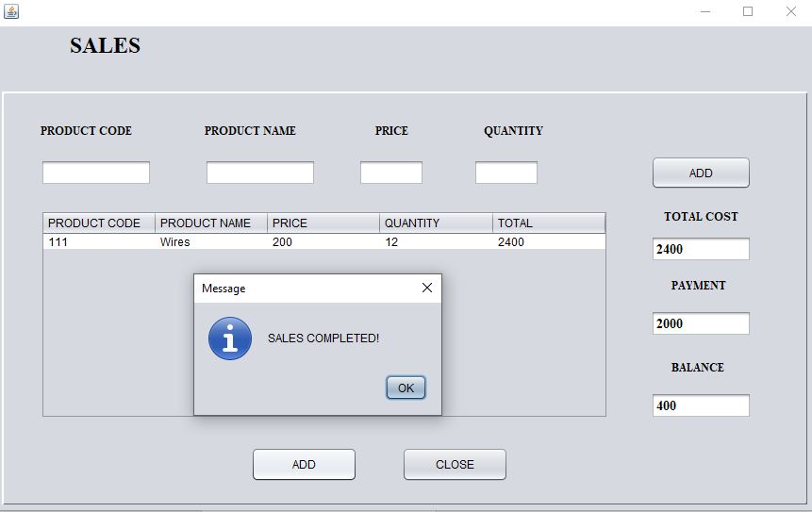Click OK in the Message dialog
Screen dimensions: 812x512
[406, 388]
